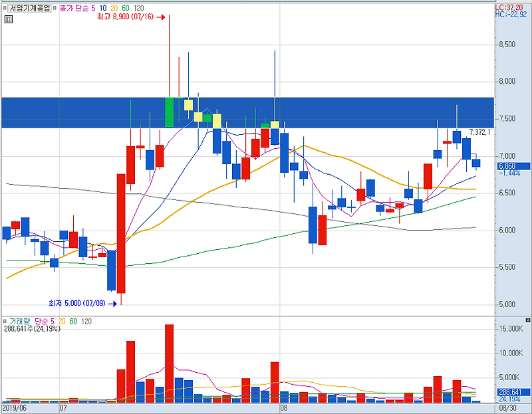Click the 24.19% value under the volume tag

509,399
